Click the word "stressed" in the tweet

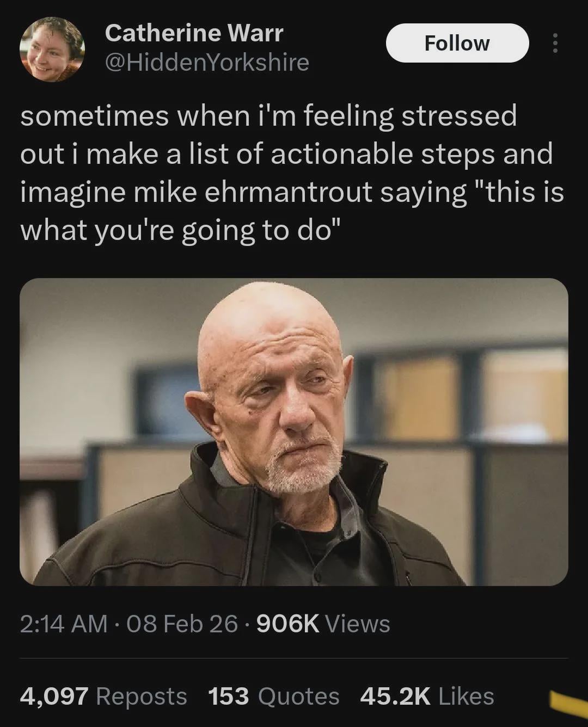pyautogui.click(x=458, y=116)
